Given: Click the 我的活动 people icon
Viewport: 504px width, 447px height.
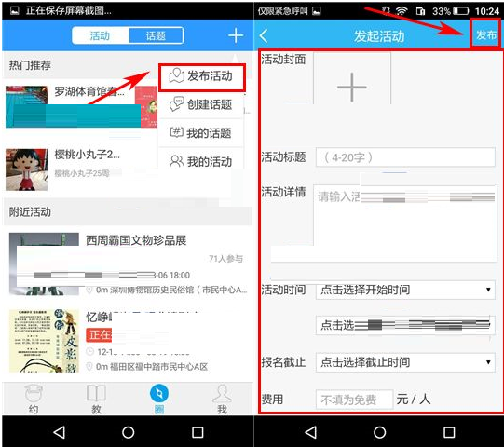Looking at the screenshot, I should point(176,161).
